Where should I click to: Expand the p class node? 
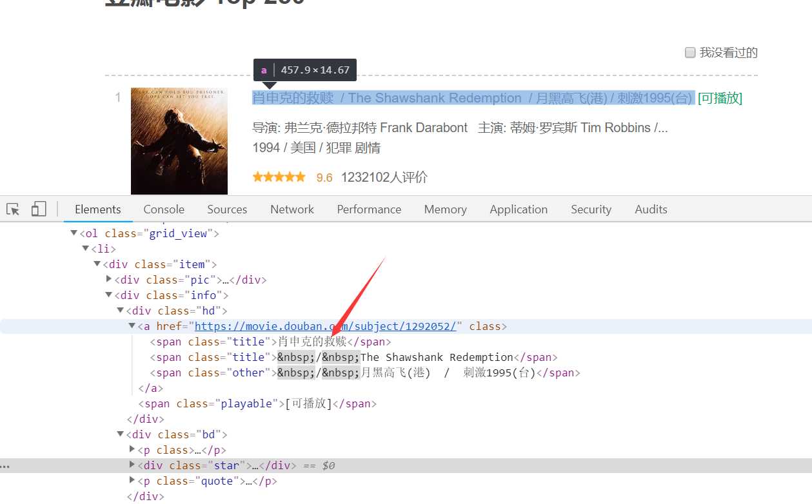coord(132,449)
